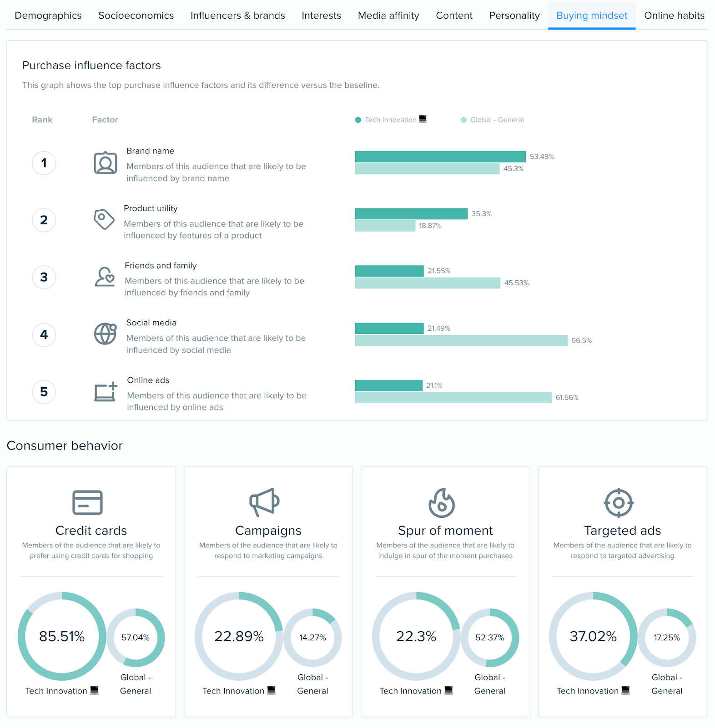Toggle the Global - General legend item

click(x=492, y=120)
